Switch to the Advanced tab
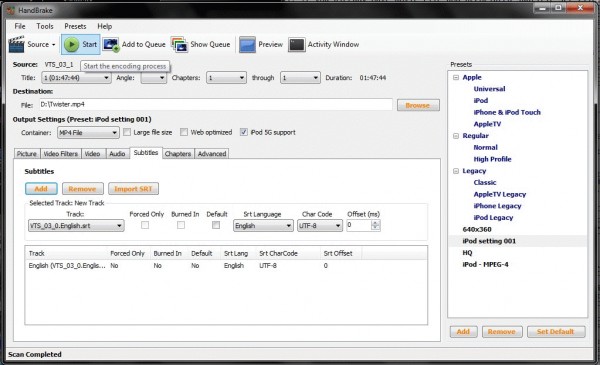The image size is (600, 365). [212, 154]
